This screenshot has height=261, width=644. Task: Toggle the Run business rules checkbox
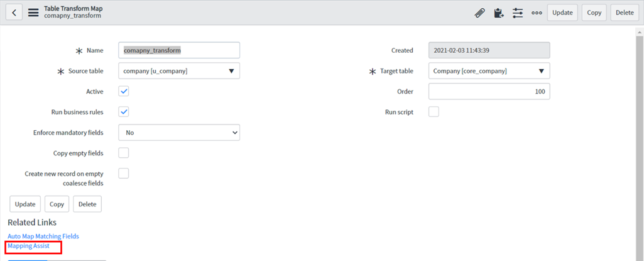point(124,112)
